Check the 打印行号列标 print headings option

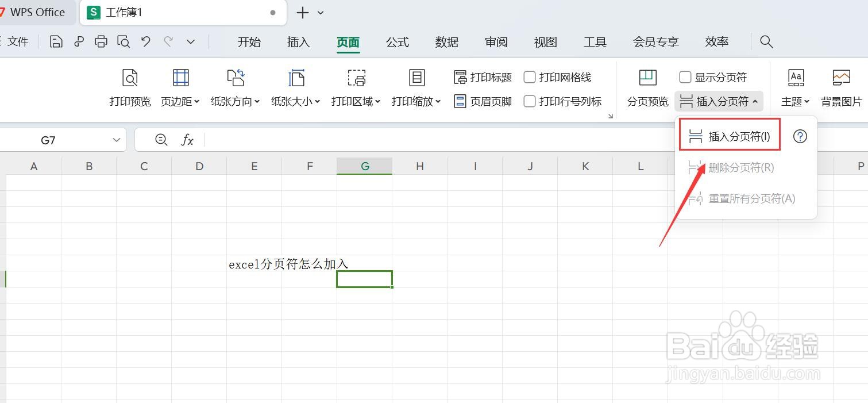pos(529,101)
